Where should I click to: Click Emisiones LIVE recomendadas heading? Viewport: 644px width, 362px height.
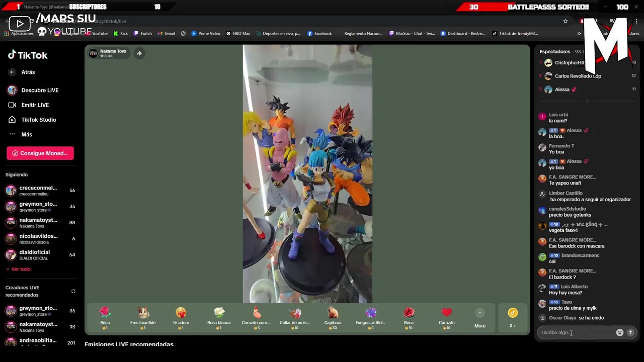point(129,344)
